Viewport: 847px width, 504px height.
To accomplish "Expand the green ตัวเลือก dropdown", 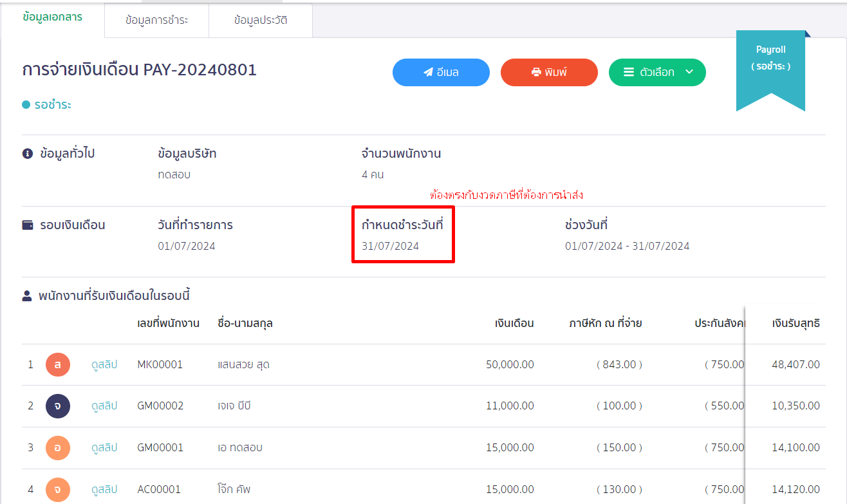I will pyautogui.click(x=657, y=72).
